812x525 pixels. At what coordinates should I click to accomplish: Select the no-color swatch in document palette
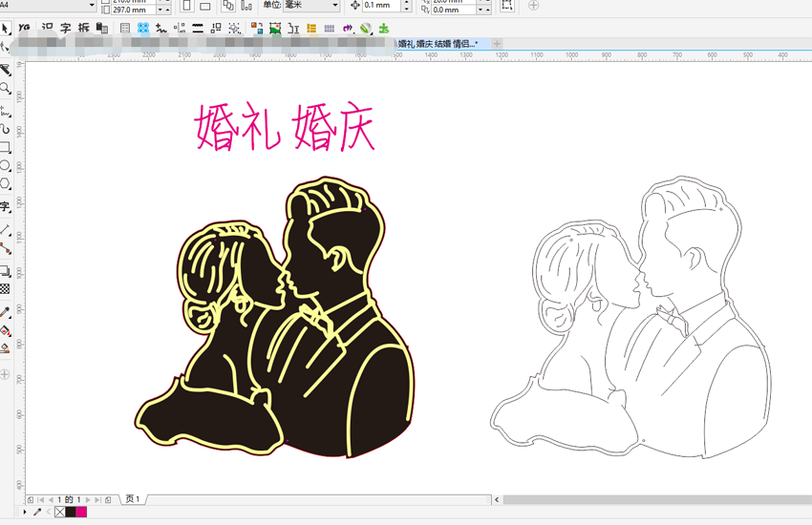[60, 512]
